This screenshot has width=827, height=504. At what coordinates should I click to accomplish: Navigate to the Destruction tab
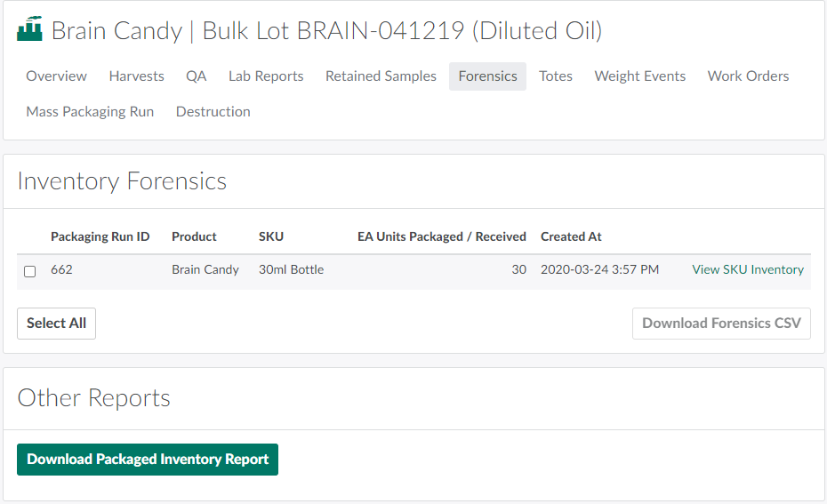(x=213, y=112)
